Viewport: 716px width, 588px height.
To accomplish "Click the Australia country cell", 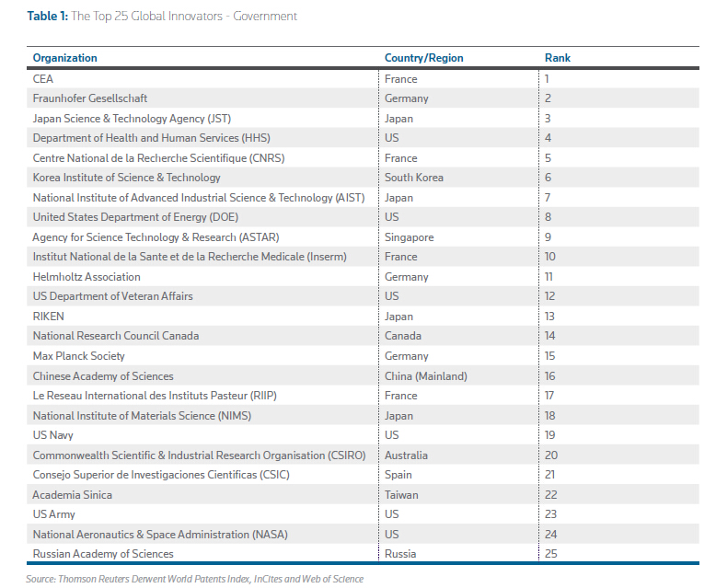I will click(x=406, y=455).
